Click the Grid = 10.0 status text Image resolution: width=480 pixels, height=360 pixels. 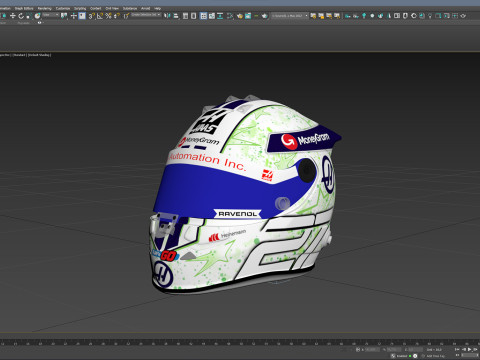(x=434, y=350)
